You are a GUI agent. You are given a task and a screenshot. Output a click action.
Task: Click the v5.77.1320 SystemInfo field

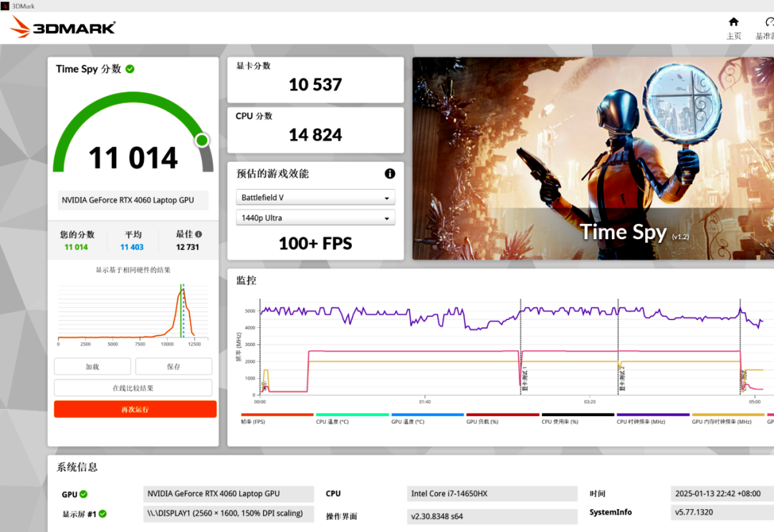coord(722,512)
